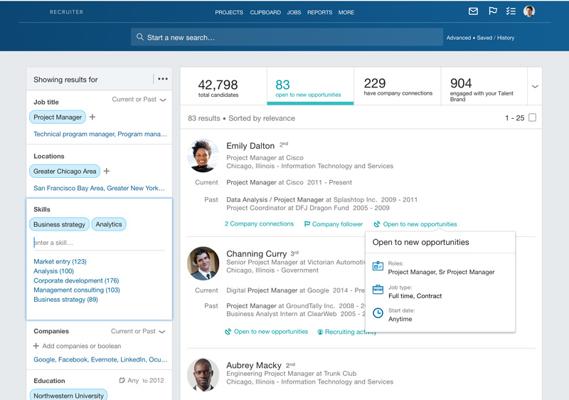569x400 pixels.
Task: Open the task checklist icon
Action: [511, 12]
